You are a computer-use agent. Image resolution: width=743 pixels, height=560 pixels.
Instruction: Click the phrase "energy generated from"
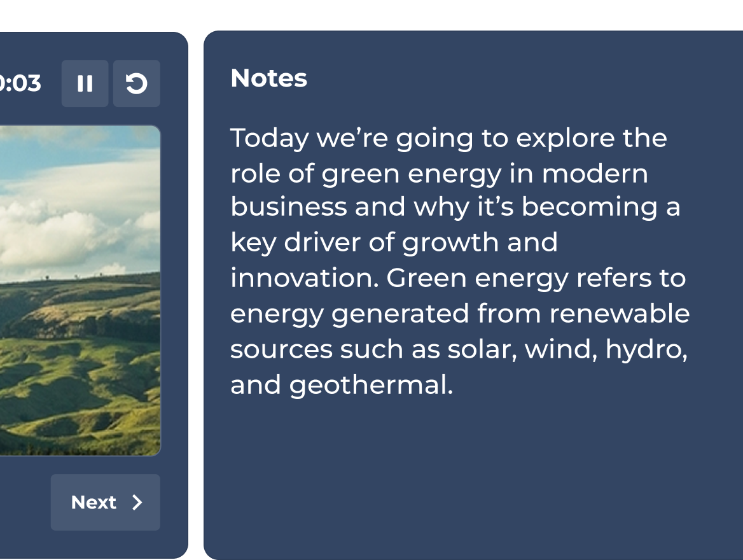pyautogui.click(x=385, y=315)
